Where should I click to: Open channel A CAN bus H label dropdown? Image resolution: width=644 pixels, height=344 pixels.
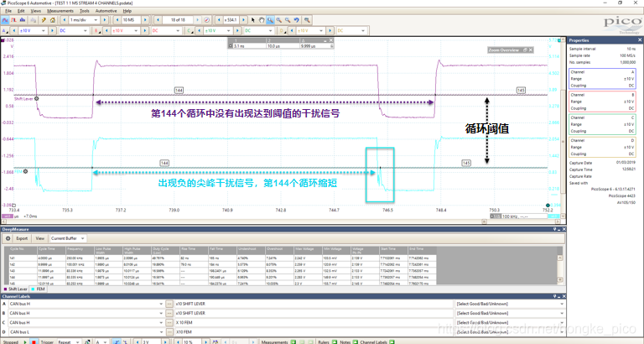tap(161, 304)
